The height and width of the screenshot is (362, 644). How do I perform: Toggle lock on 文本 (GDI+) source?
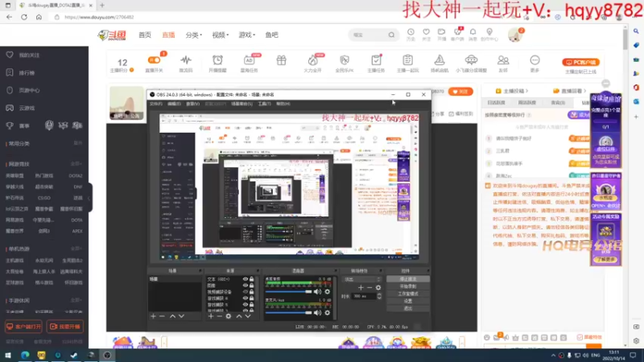(251, 279)
